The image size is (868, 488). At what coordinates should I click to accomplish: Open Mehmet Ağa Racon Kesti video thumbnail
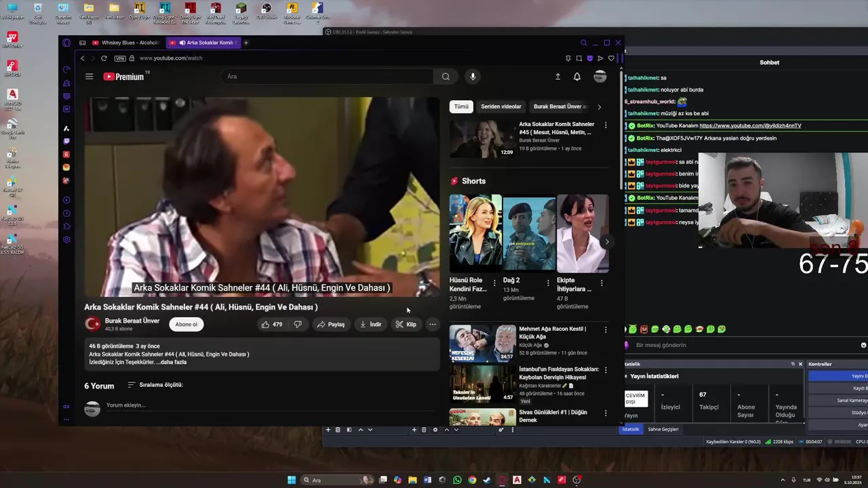(x=482, y=343)
